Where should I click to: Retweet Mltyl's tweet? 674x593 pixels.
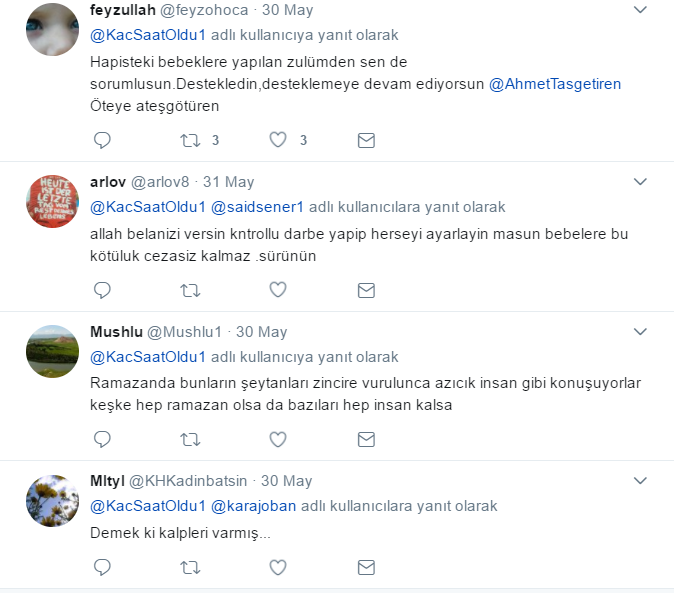pyautogui.click(x=190, y=568)
